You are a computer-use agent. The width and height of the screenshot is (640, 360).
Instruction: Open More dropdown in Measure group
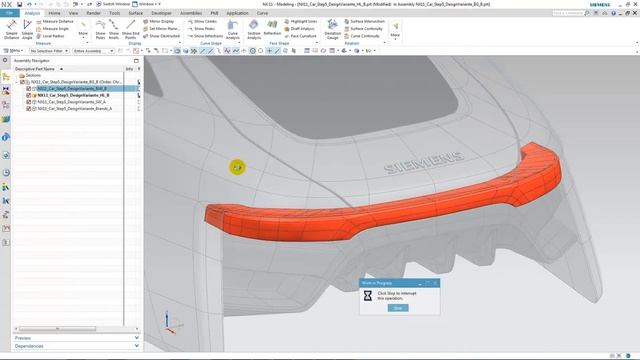tap(83, 30)
